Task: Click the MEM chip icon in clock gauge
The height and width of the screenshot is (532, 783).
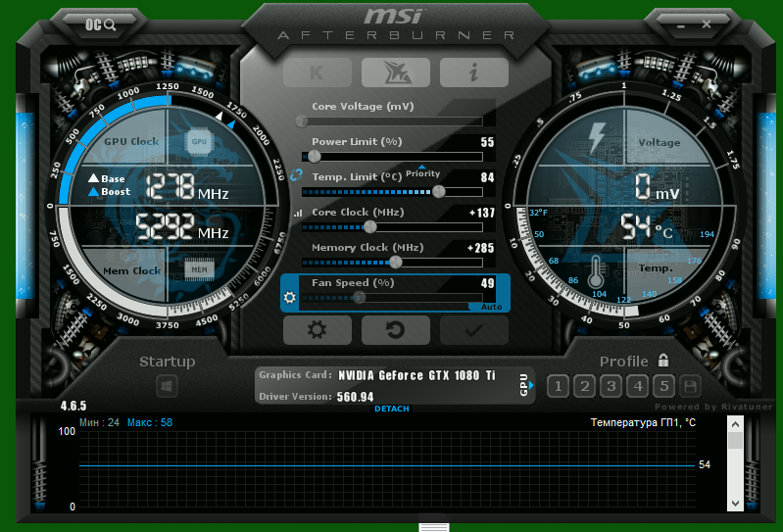Action: (199, 269)
